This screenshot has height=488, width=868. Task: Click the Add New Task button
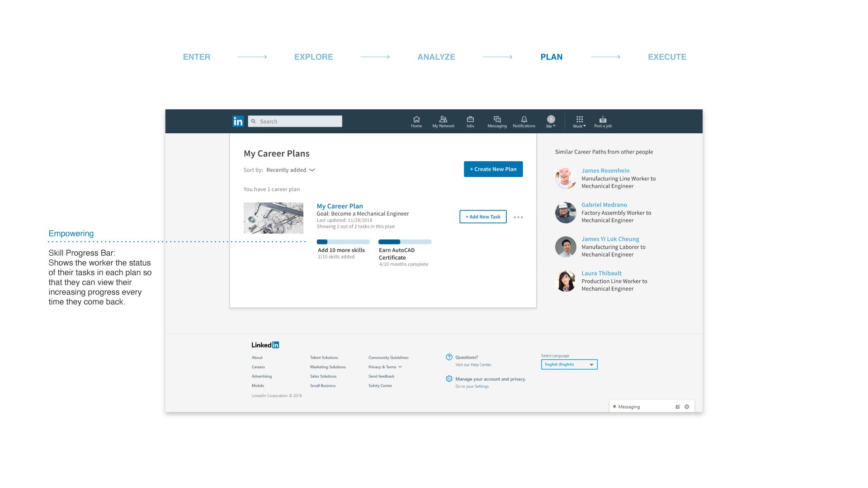pos(483,217)
